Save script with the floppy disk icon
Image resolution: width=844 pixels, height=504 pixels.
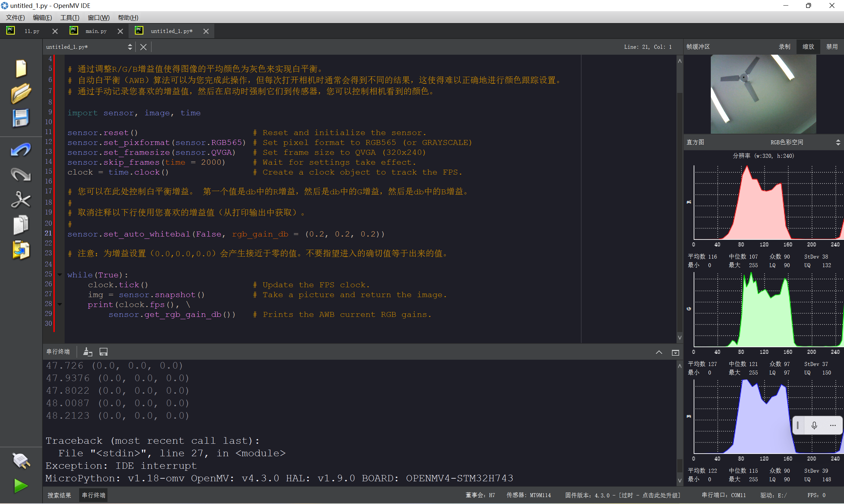pyautogui.click(x=21, y=118)
